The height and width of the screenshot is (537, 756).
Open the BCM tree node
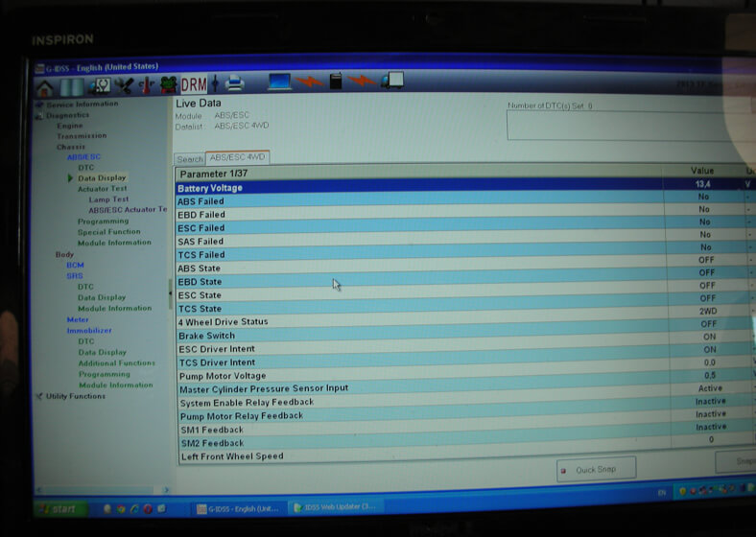[x=75, y=265]
